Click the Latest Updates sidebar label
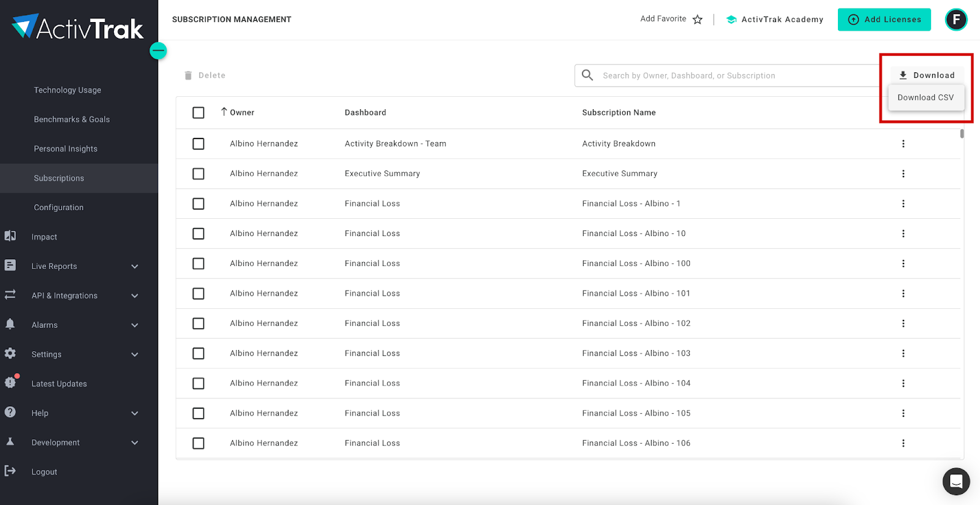Screen dimensions: 980x505 tap(59, 384)
